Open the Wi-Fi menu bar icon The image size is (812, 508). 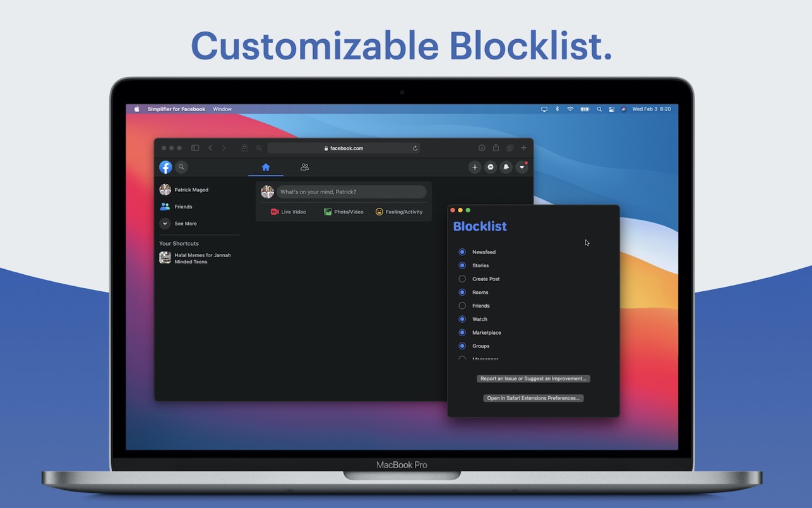[x=570, y=109]
